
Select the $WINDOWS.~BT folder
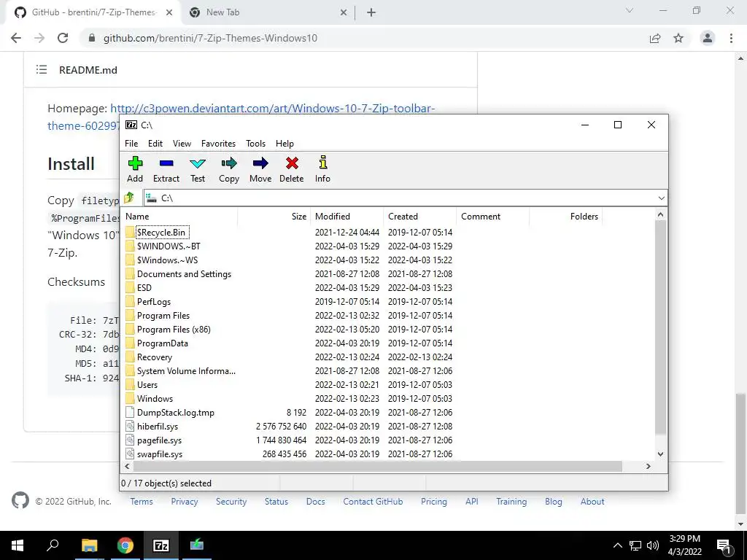pos(169,246)
